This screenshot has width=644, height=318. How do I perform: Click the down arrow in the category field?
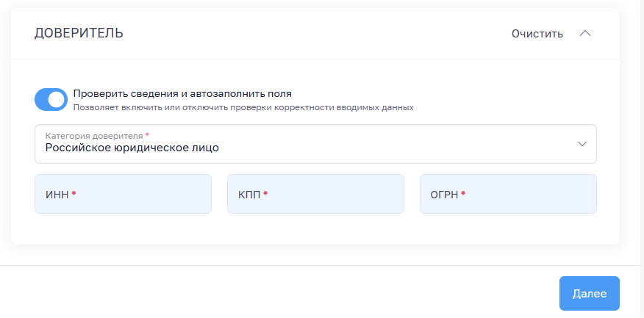click(x=582, y=143)
